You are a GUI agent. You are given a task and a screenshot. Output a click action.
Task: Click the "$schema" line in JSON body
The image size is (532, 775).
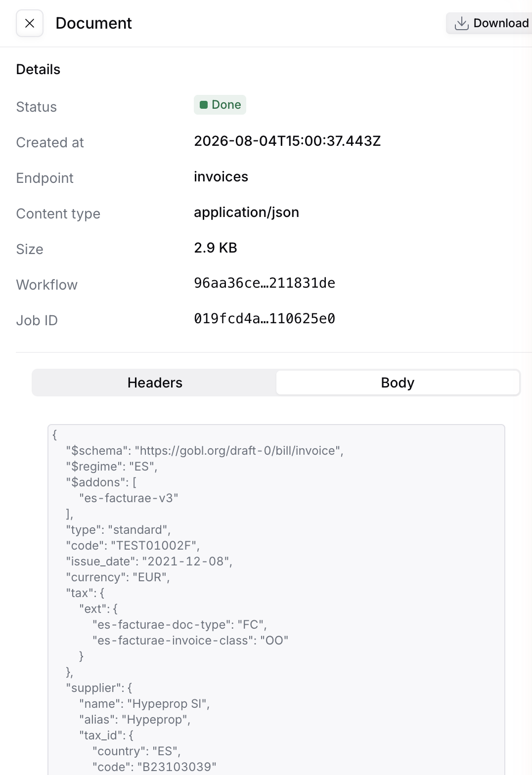(x=205, y=451)
